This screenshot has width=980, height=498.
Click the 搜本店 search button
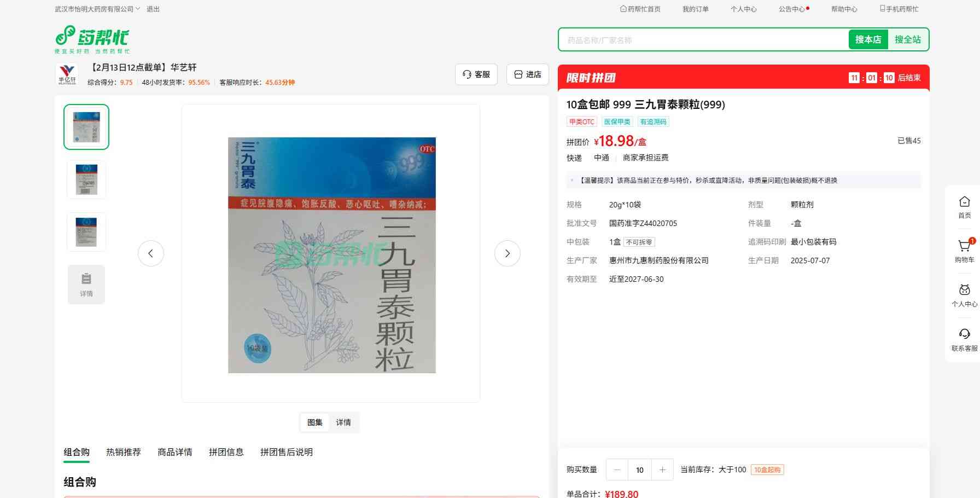coord(868,39)
